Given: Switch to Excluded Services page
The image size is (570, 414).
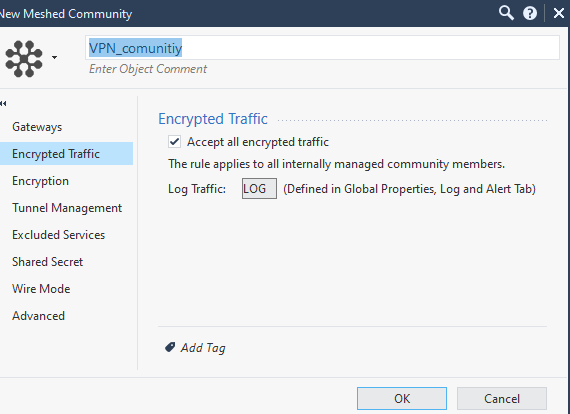Looking at the screenshot, I should point(59,235).
